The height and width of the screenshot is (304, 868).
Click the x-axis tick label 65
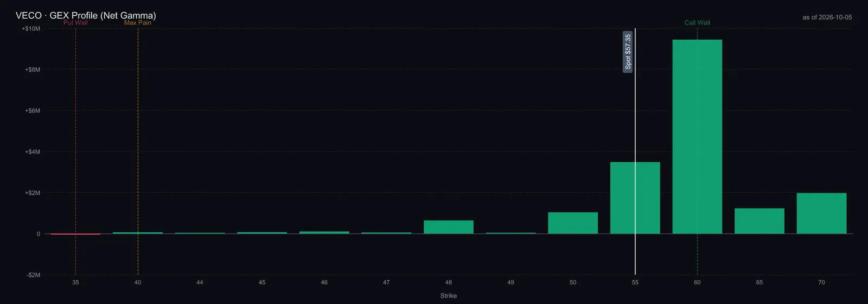(x=759, y=282)
